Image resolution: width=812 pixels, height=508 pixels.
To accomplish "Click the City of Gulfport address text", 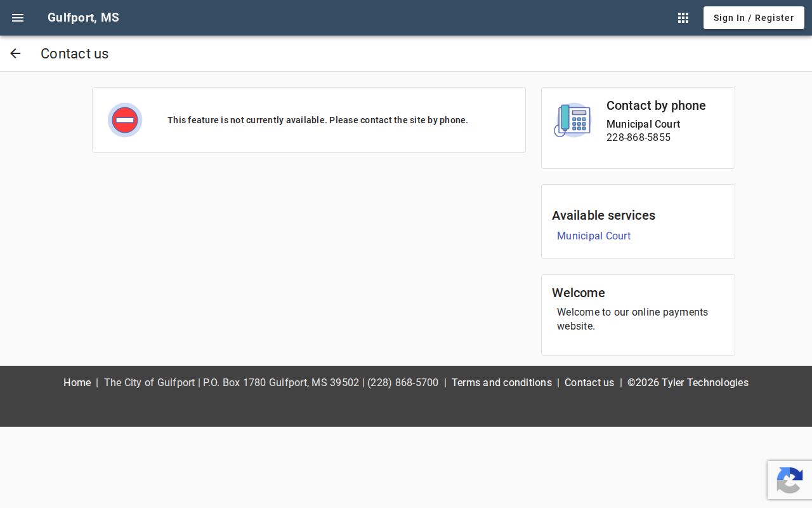I will [x=272, y=382].
